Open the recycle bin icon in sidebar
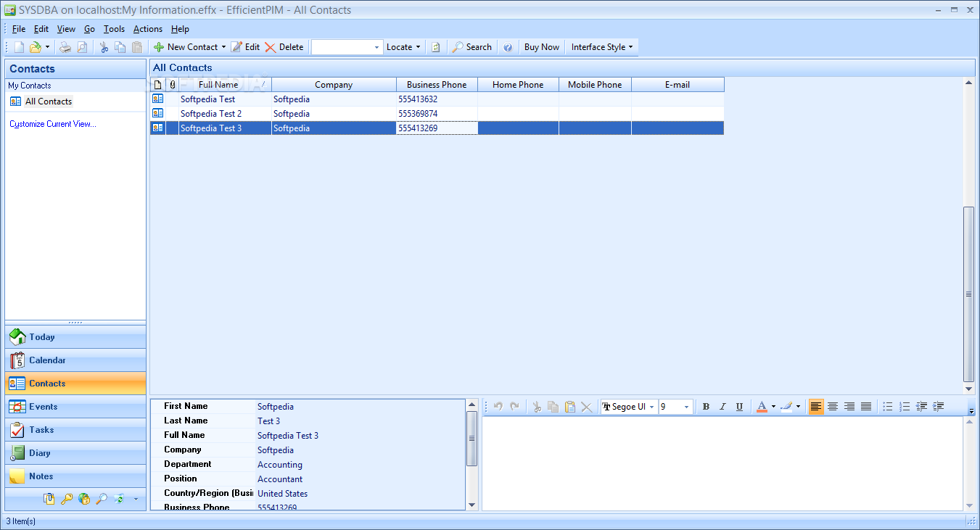The image size is (980, 530). tap(119, 499)
